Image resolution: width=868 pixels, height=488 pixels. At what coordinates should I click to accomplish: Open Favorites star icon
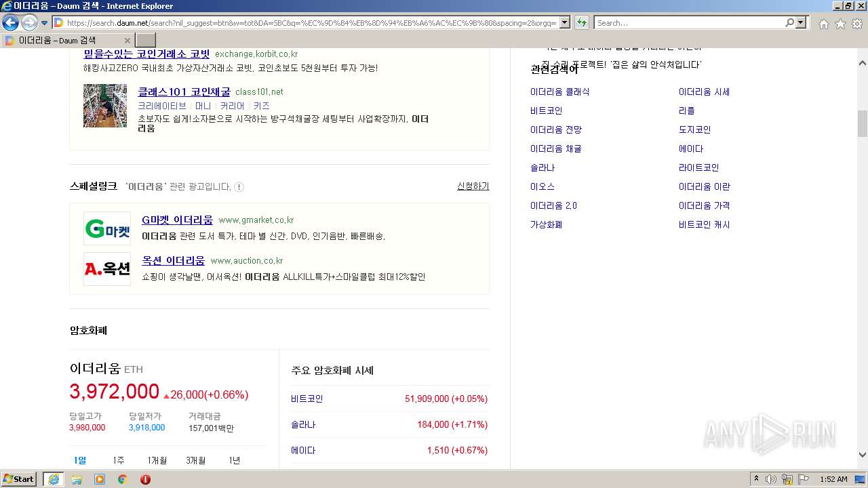coord(840,24)
